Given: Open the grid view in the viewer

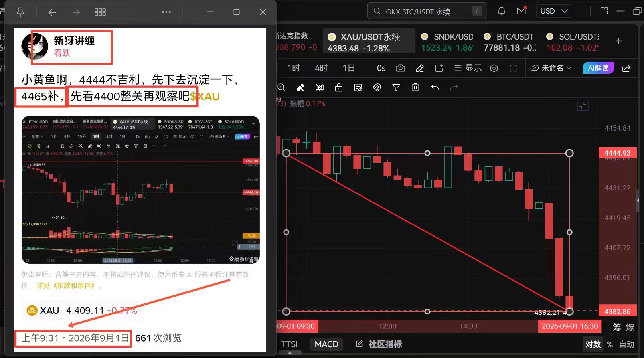Looking at the screenshot, I should [100, 12].
